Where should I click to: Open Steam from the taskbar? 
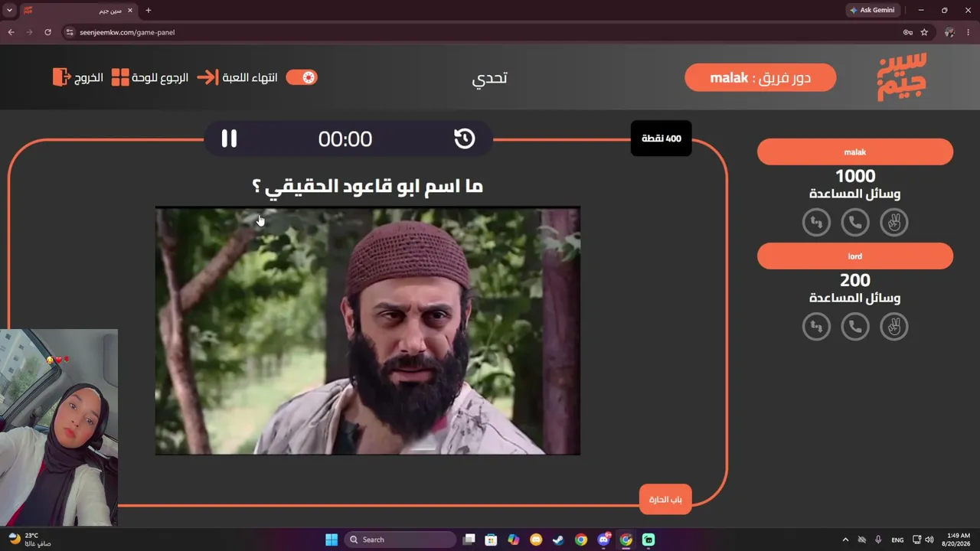click(559, 540)
